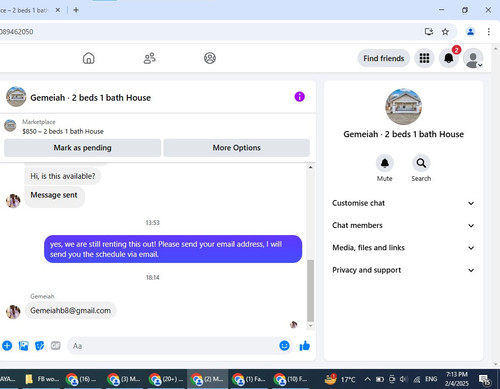The image size is (500, 389).
Task: Search in conversation magnifier icon
Action: pyautogui.click(x=421, y=163)
